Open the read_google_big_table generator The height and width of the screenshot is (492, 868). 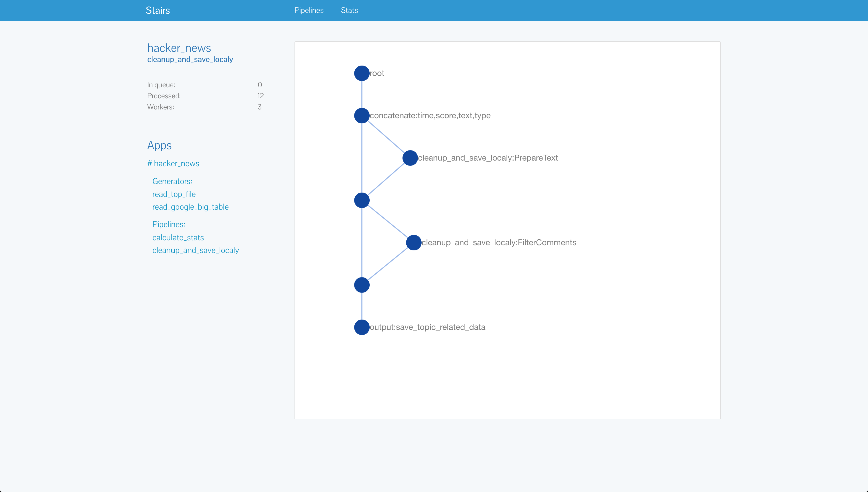click(x=190, y=207)
